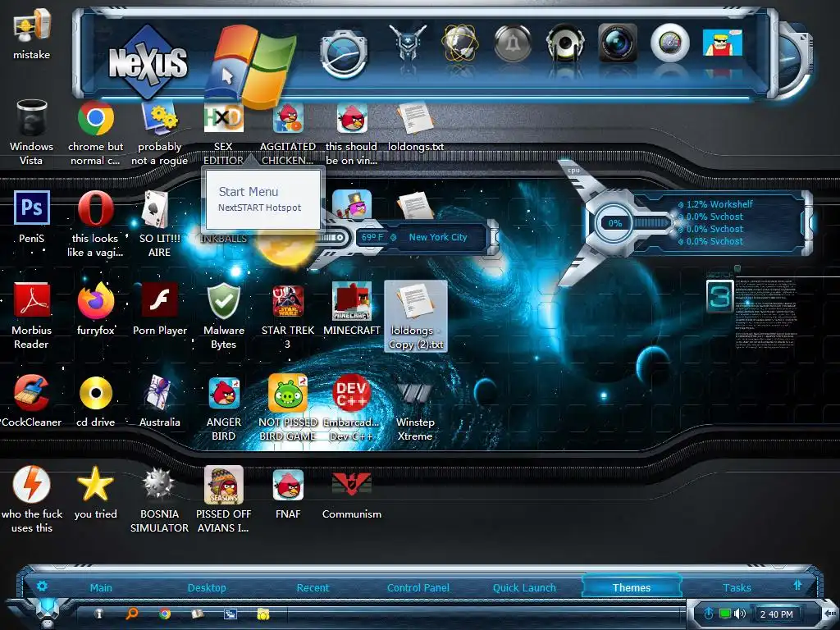Select the 'Communism' desktop icon

click(351, 493)
